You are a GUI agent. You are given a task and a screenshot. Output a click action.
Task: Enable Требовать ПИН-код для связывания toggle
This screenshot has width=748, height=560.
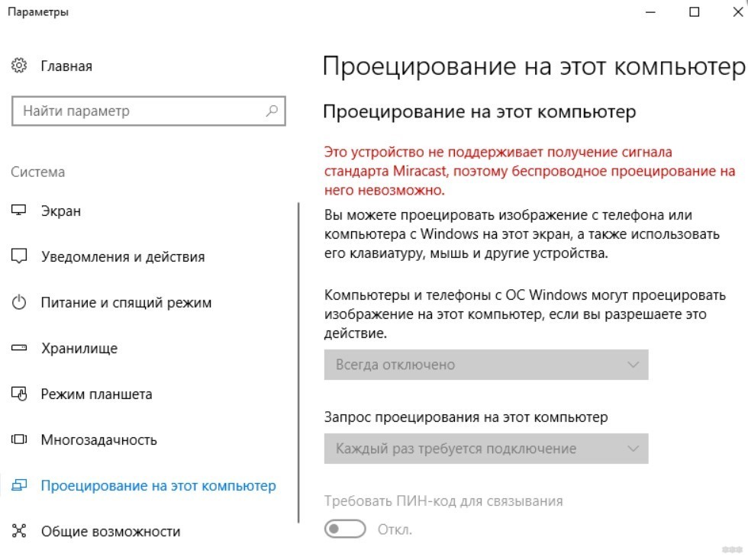(x=345, y=528)
